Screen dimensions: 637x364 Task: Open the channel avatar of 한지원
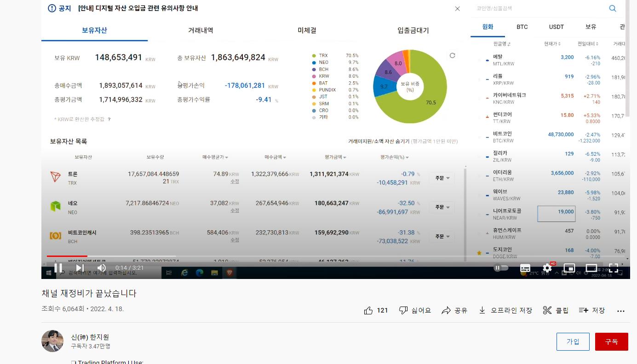click(x=52, y=341)
